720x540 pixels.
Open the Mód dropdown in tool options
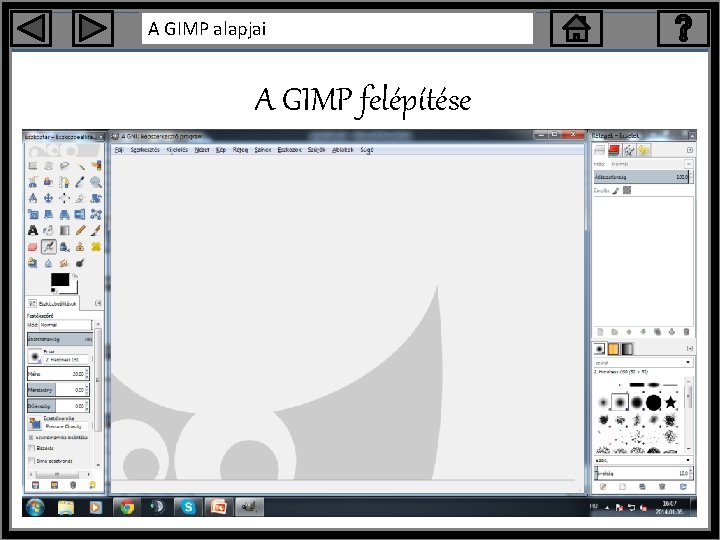[x=66, y=325]
